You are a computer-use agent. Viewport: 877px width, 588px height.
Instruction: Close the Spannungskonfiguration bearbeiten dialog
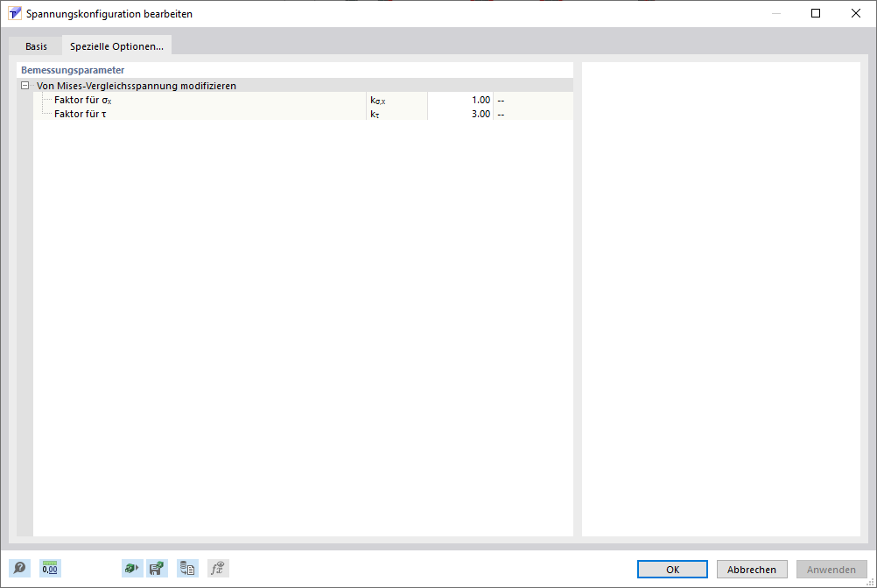coord(856,13)
